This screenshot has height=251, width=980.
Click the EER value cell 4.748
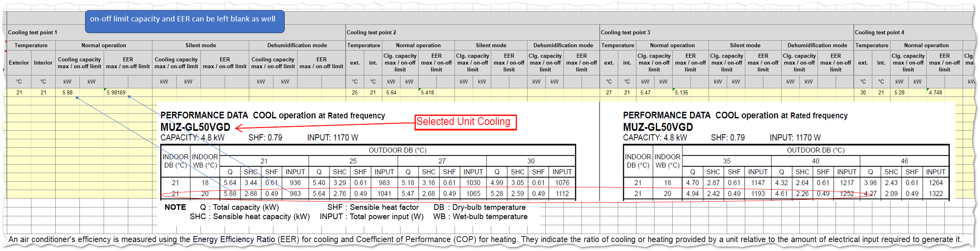[936, 92]
